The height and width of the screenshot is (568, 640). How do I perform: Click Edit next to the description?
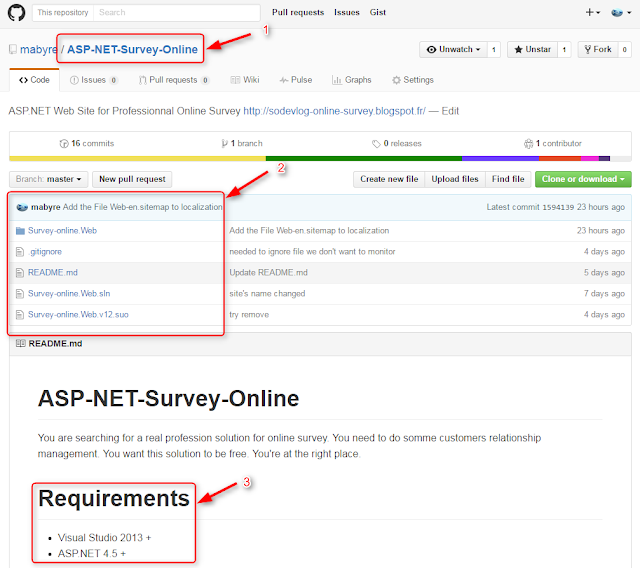click(450, 111)
